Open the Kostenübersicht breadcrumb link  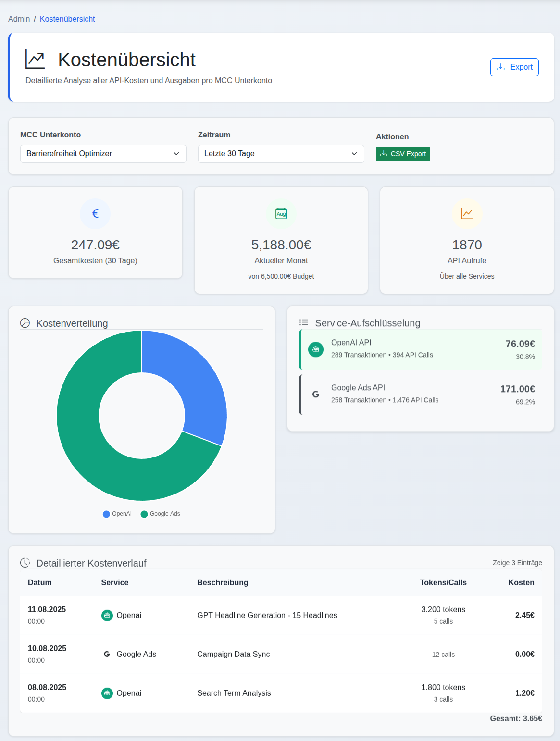click(67, 19)
